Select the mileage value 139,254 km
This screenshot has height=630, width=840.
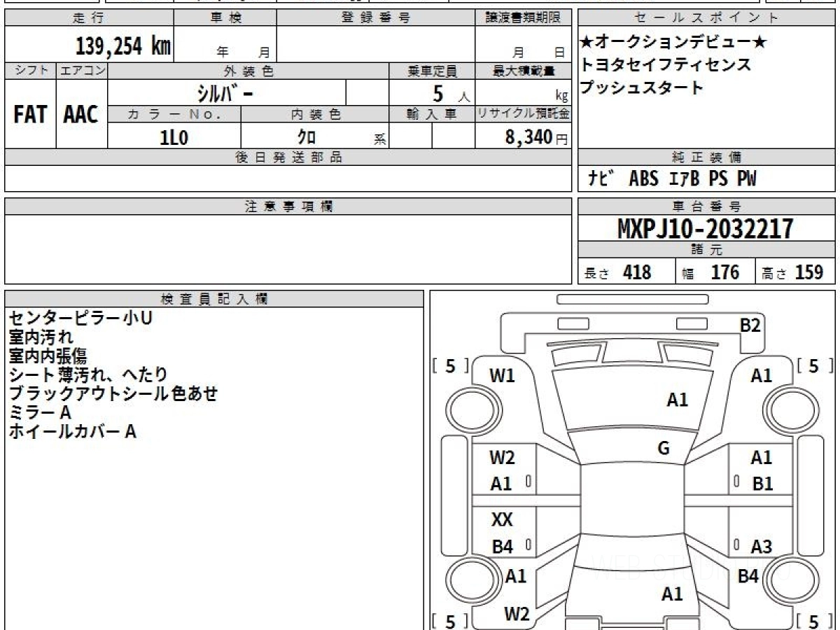click(122, 46)
